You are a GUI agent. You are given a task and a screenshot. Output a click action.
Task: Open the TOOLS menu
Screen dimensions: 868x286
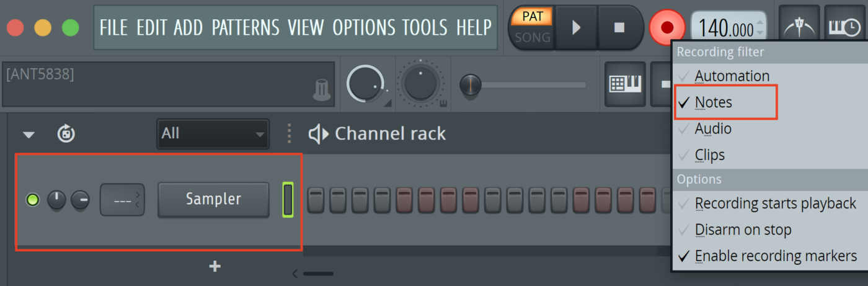click(x=424, y=28)
